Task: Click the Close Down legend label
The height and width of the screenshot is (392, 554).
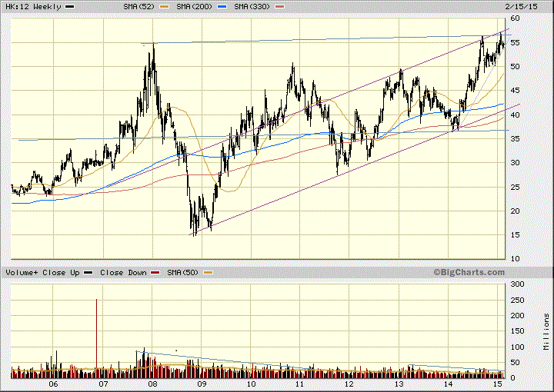Action: coord(123,273)
